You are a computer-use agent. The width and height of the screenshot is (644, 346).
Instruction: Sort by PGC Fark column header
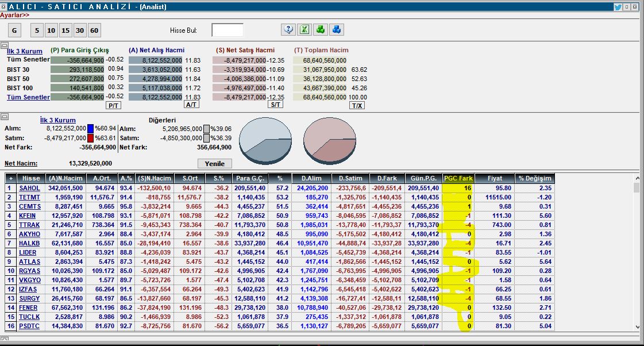[458, 178]
